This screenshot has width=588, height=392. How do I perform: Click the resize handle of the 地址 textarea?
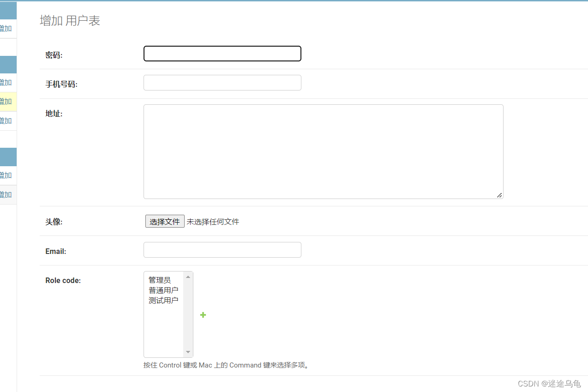[499, 195]
